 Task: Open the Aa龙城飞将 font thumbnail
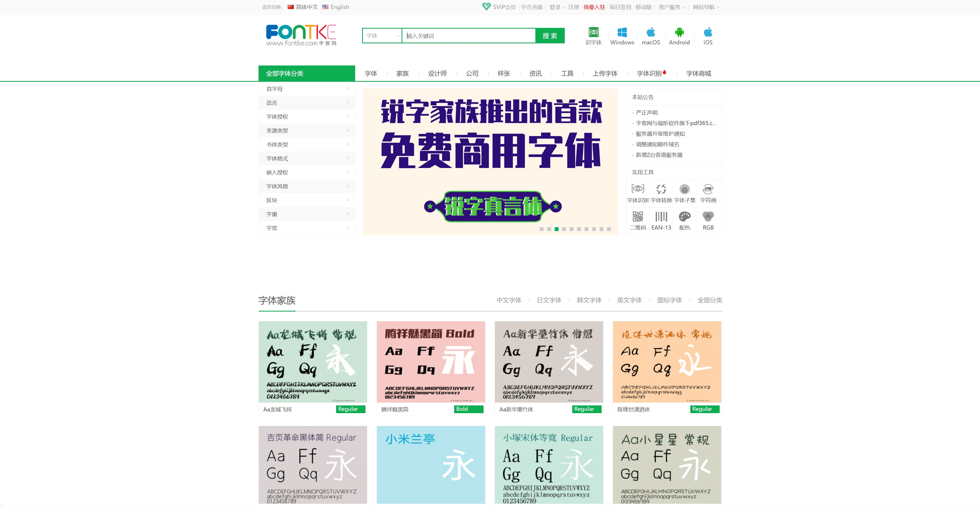[313, 362]
